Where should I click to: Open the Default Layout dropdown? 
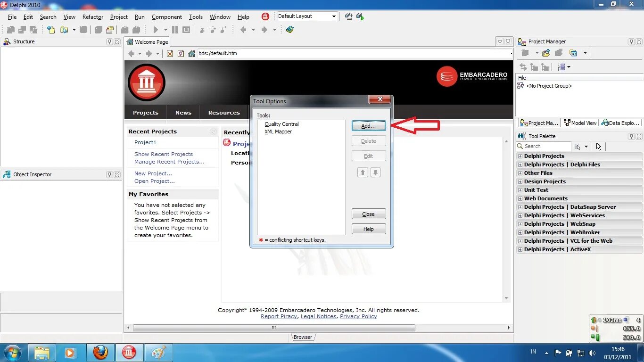(x=334, y=16)
